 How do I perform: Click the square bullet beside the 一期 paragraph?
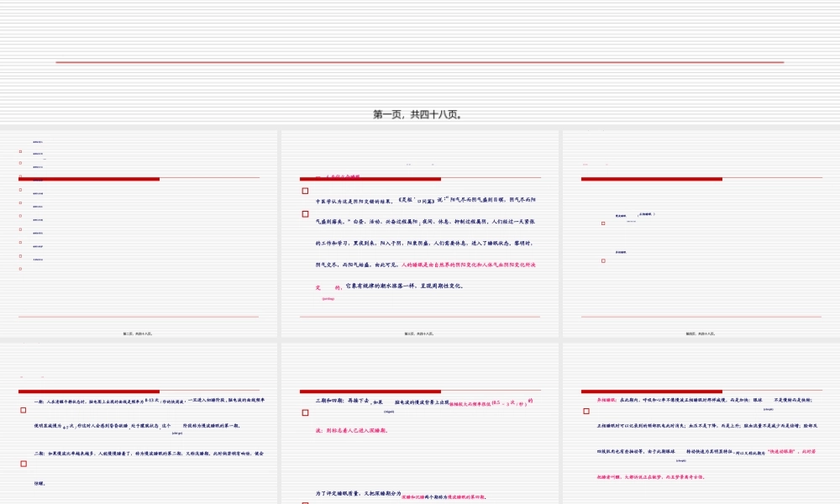24,411
